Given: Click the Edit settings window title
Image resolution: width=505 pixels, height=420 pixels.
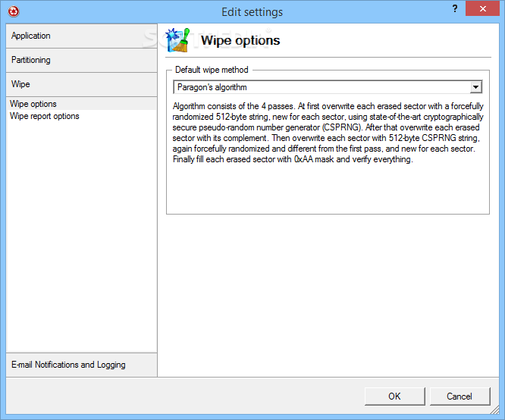Looking at the screenshot, I should [x=252, y=12].
